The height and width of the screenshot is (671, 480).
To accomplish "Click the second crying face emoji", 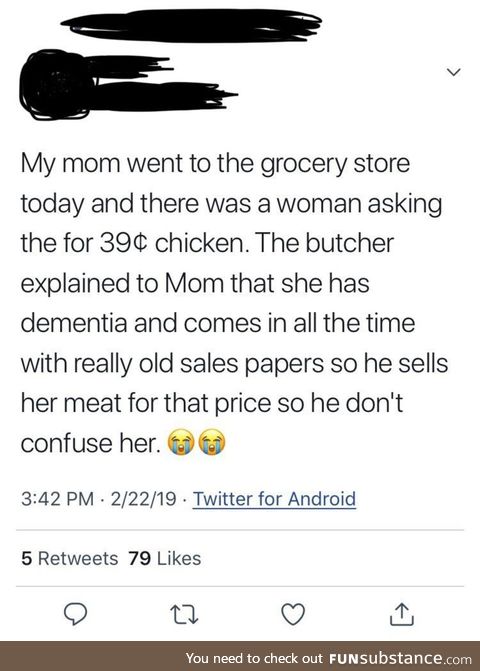I will pos(213,443).
